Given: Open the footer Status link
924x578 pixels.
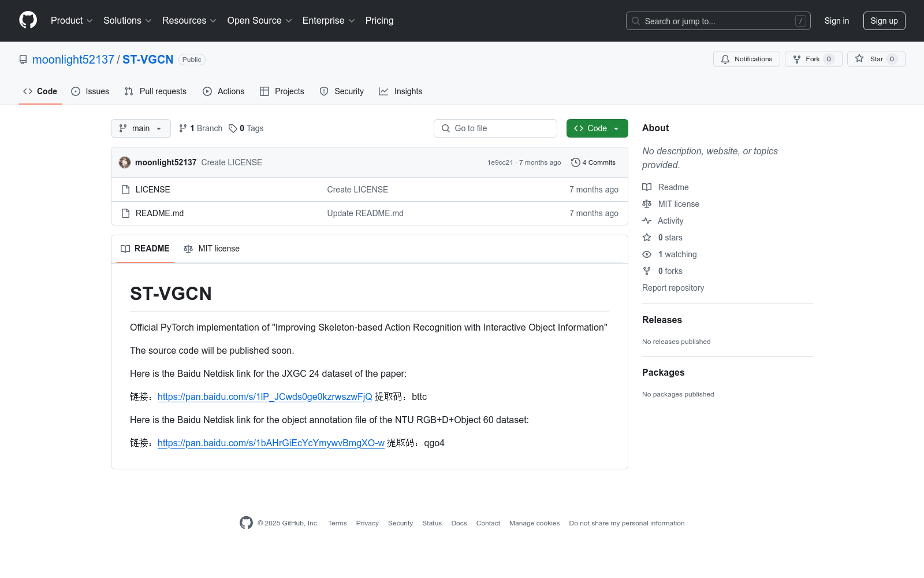Looking at the screenshot, I should pos(432,523).
